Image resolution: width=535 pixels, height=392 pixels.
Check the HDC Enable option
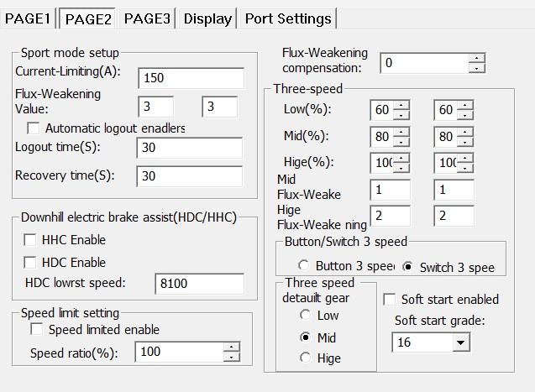pos(31,263)
